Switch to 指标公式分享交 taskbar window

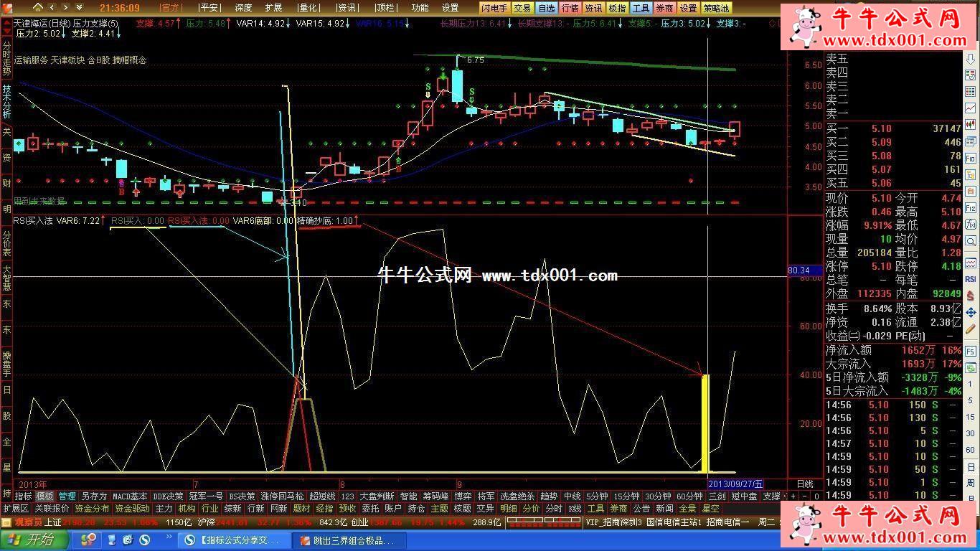235,540
